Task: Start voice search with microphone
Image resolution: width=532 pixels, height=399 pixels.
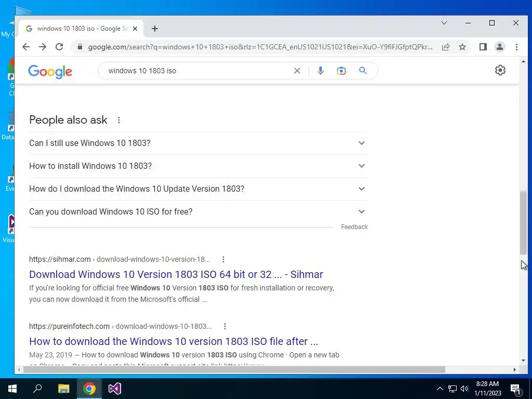Action: click(x=320, y=71)
